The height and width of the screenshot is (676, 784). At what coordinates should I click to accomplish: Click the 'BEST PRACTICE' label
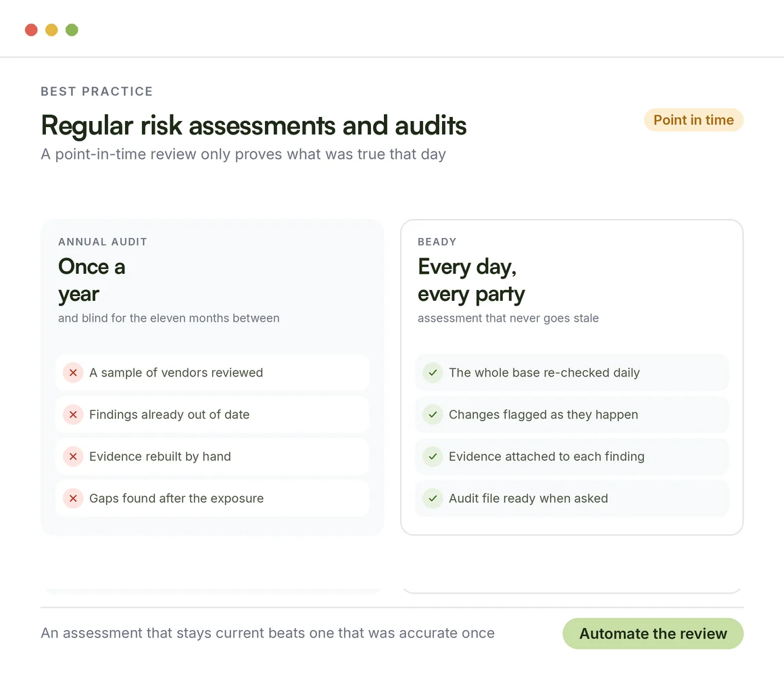pyautogui.click(x=97, y=91)
